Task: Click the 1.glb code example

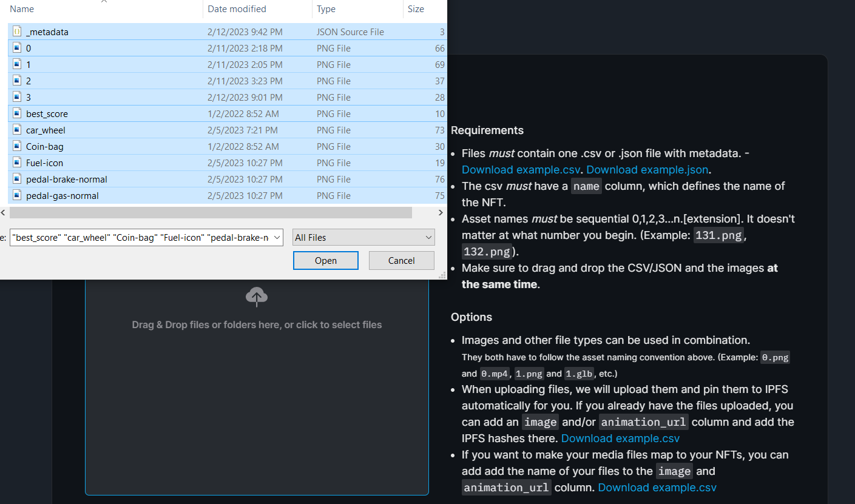Action: click(x=580, y=374)
